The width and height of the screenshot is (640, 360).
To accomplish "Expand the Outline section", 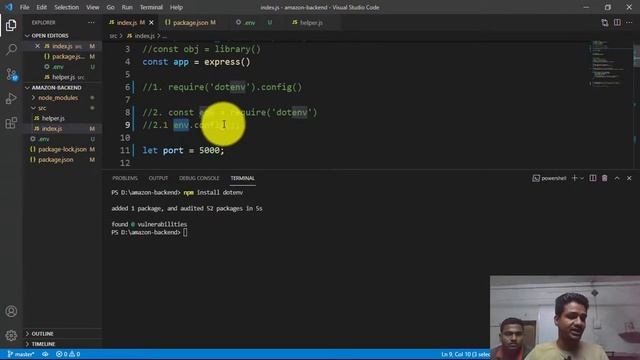I will (x=62, y=333).
